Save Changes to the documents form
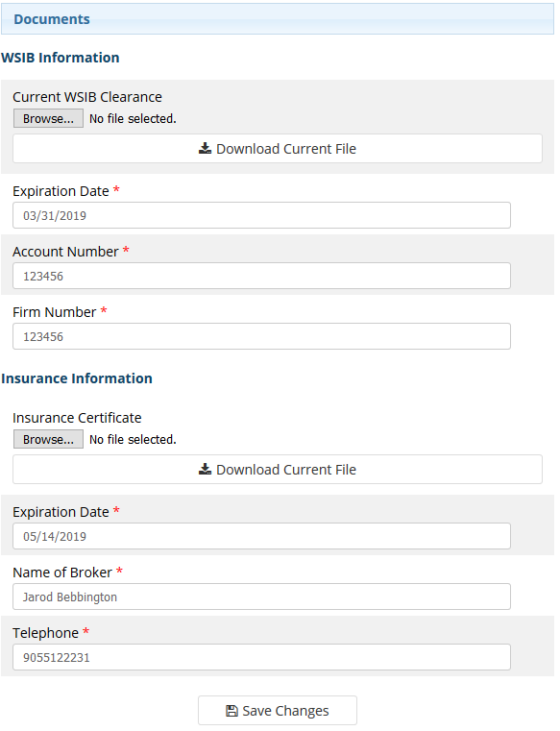Screen dimensions: 560x731 [x=278, y=711]
